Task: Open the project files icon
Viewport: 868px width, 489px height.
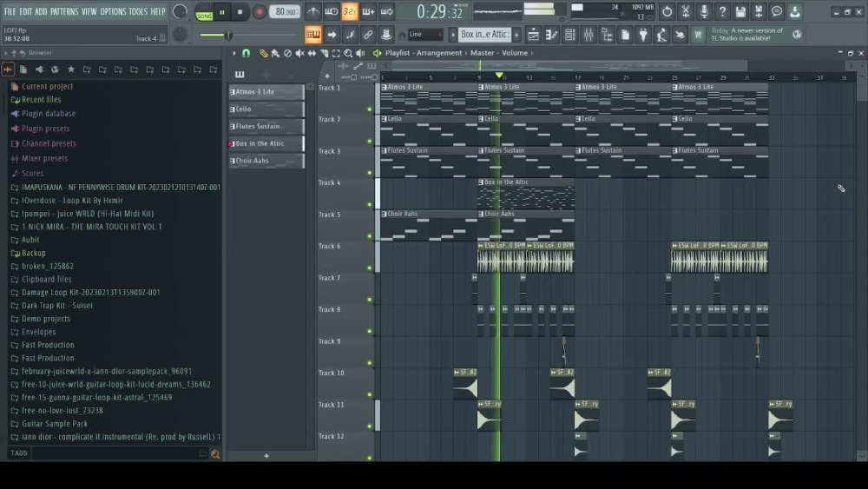Action: (x=625, y=35)
